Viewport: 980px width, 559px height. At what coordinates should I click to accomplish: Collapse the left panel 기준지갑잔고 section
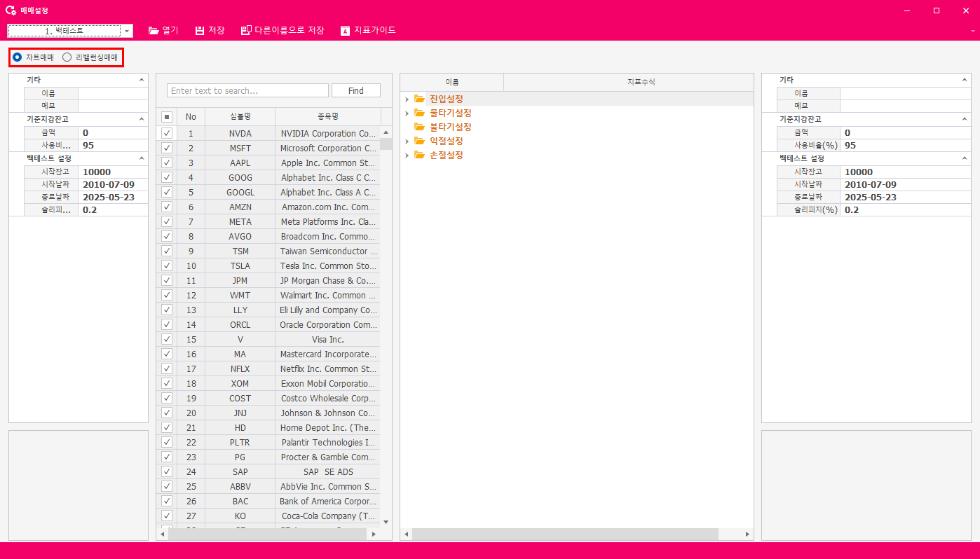click(142, 119)
